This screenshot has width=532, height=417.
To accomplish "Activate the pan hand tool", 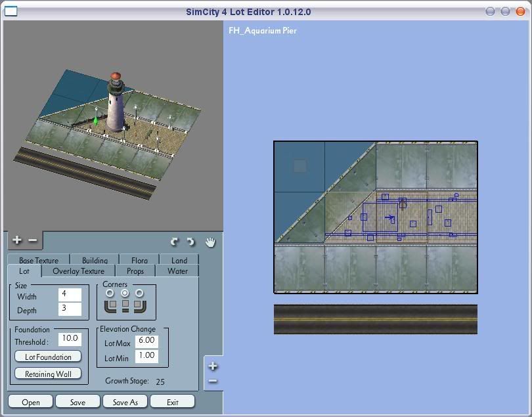I will point(210,242).
